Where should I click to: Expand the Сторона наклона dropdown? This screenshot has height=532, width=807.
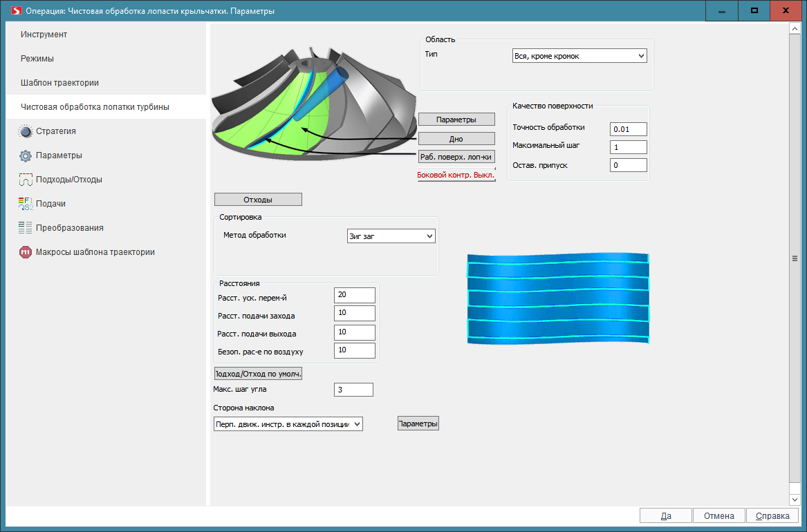click(288, 424)
